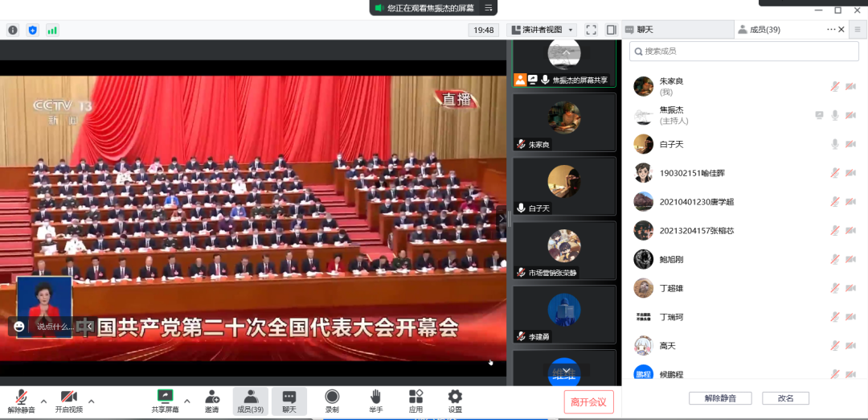Start recording with 录制 button
The height and width of the screenshot is (420, 868).
point(332,401)
